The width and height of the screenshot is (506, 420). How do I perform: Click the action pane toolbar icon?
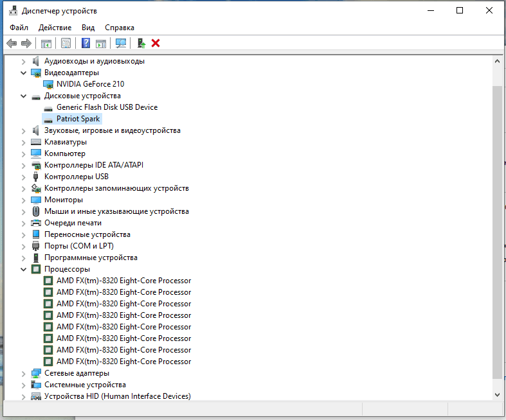pyautogui.click(x=101, y=43)
